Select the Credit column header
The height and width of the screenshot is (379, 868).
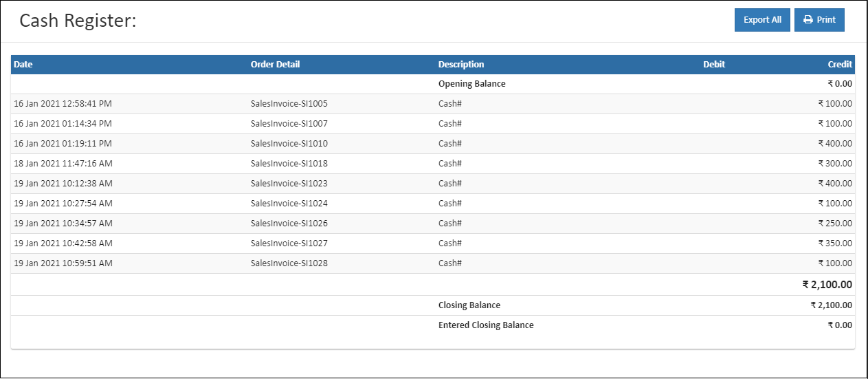840,65
